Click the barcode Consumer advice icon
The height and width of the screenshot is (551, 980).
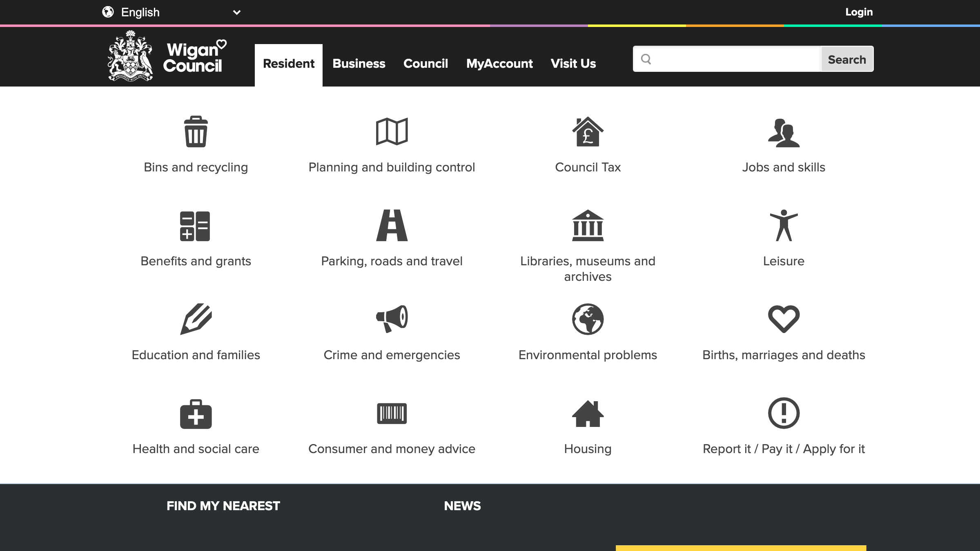(392, 413)
